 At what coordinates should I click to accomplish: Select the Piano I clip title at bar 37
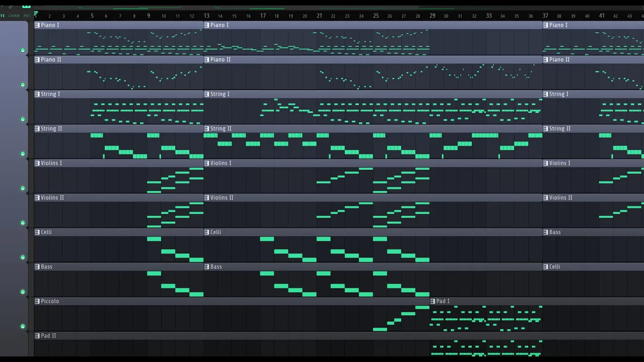click(x=558, y=25)
